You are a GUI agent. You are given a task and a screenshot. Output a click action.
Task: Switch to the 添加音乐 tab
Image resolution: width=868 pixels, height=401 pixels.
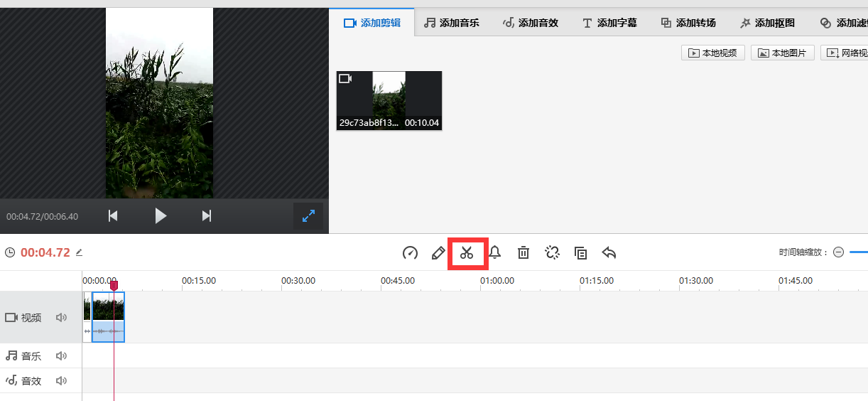pyautogui.click(x=452, y=23)
